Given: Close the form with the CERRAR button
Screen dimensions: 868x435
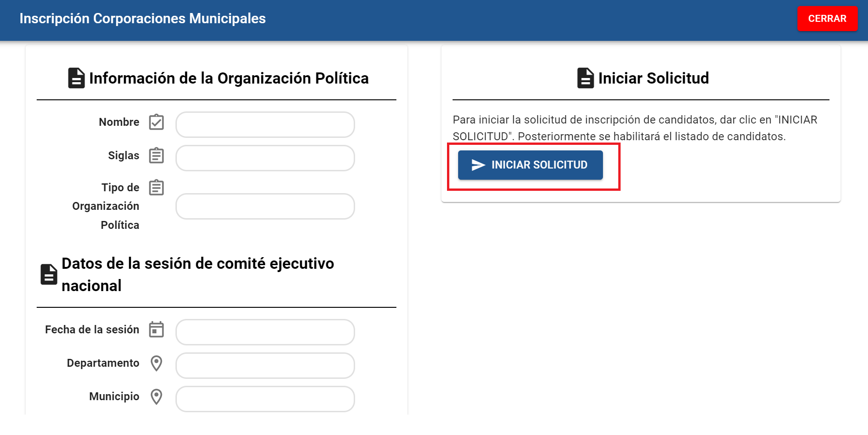Looking at the screenshot, I should tap(827, 19).
